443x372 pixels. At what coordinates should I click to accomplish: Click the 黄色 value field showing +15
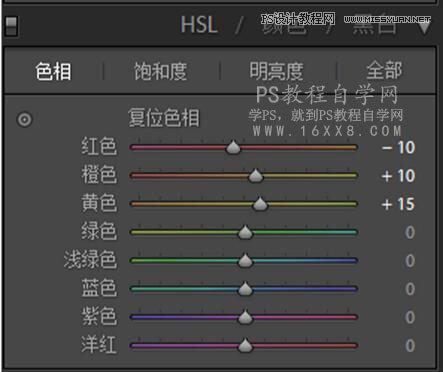398,204
